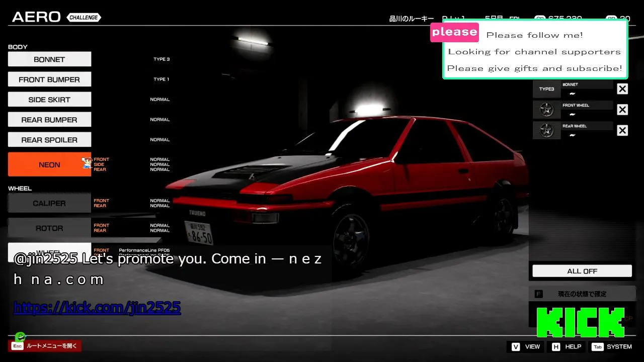Open the CALIPER wheel option
Screen dimensions: 644x362
point(49,203)
